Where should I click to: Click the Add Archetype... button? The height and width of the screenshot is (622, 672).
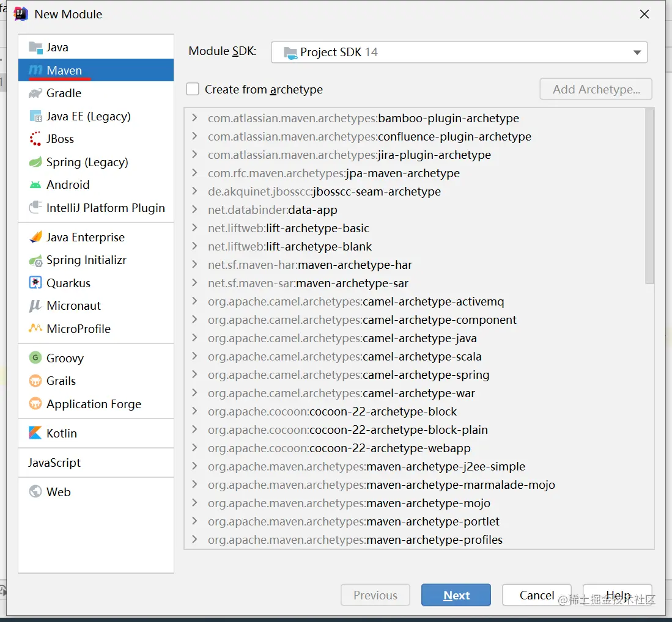tap(596, 89)
